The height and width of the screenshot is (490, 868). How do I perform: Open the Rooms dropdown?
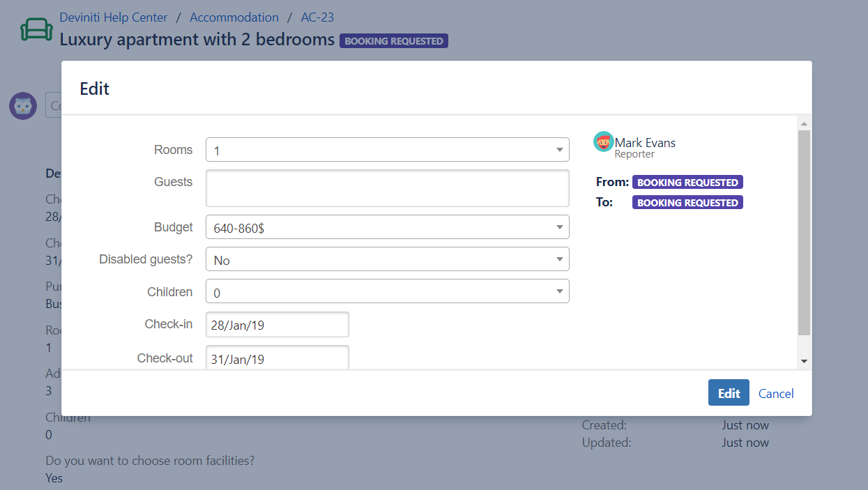388,150
